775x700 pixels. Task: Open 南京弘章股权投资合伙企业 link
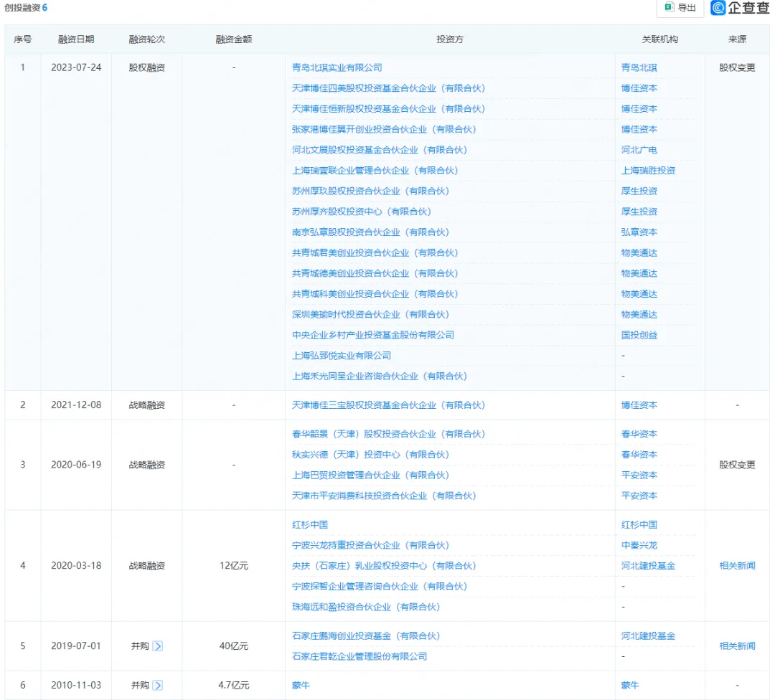pos(370,232)
